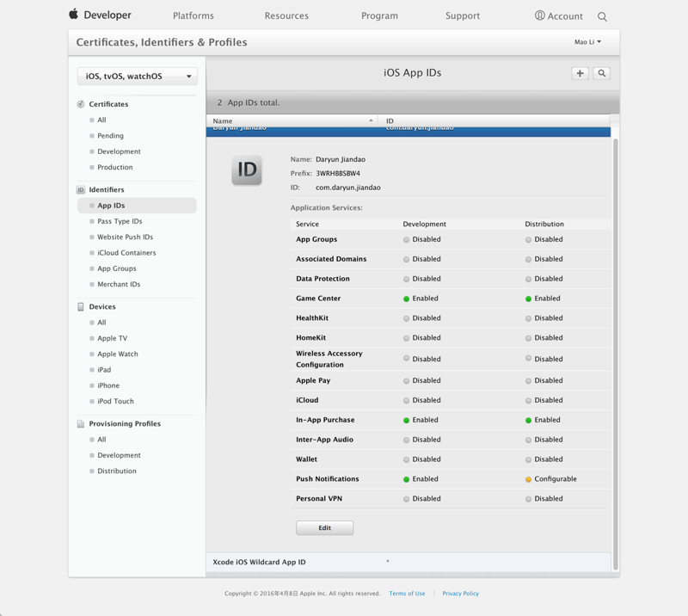Viewport: 688px width, 616px height.
Task: Click In-App Purchase distribution green dot
Action: pos(528,420)
